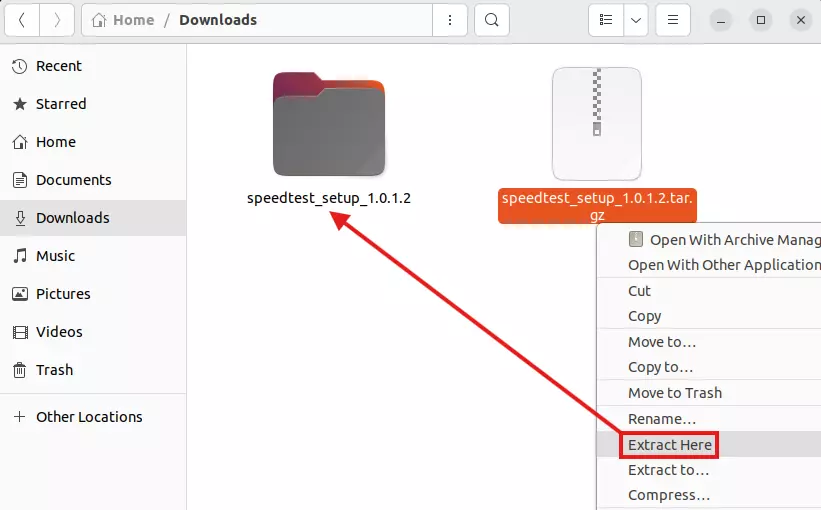
Task: Open Documents in the sidebar
Action: point(93,180)
